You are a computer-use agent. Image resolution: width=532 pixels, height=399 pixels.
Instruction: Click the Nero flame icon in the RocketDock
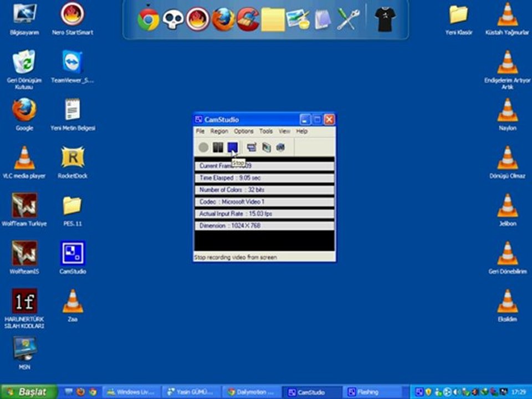[x=198, y=20]
